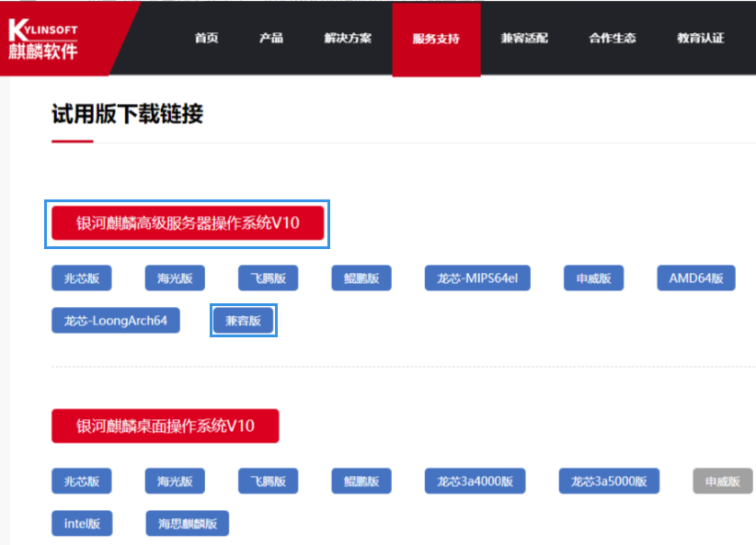Download server 申威版
The width and height of the screenshot is (756, 545).
pyautogui.click(x=593, y=278)
